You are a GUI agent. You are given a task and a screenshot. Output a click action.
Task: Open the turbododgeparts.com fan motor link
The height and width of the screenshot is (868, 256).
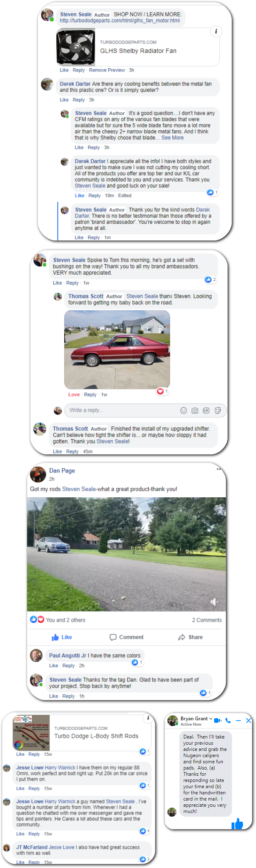[x=120, y=20]
